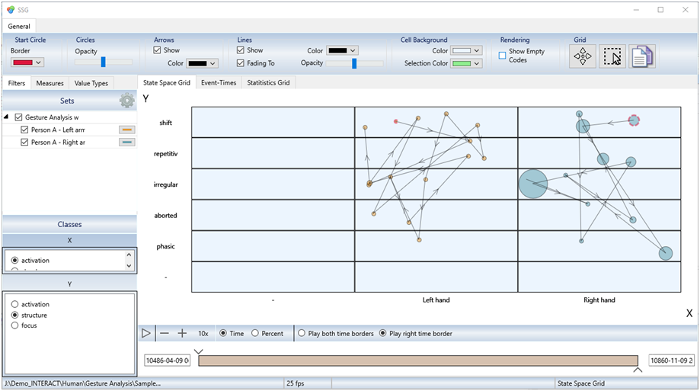
Task: Click the start time input field
Action: pos(167,360)
